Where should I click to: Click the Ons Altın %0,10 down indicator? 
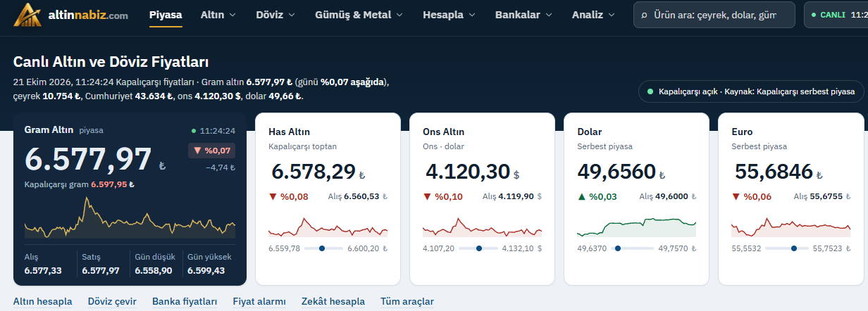[x=443, y=197]
